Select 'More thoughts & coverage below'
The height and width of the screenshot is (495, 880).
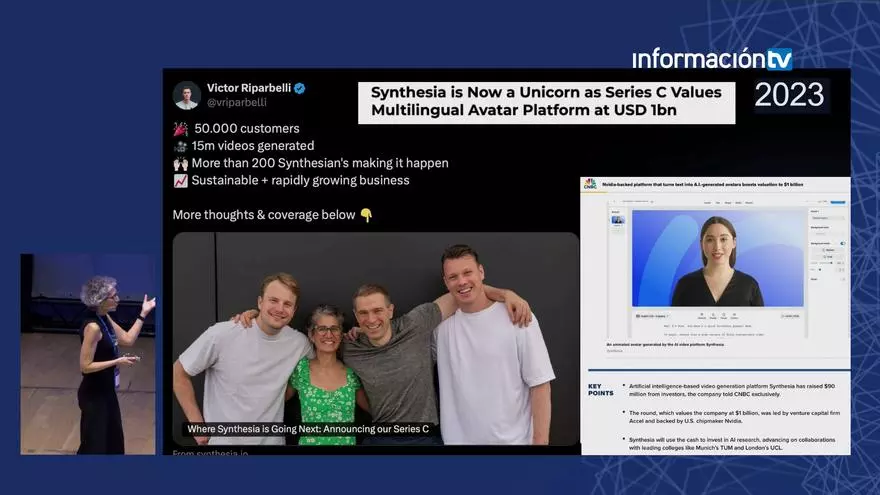click(x=264, y=215)
